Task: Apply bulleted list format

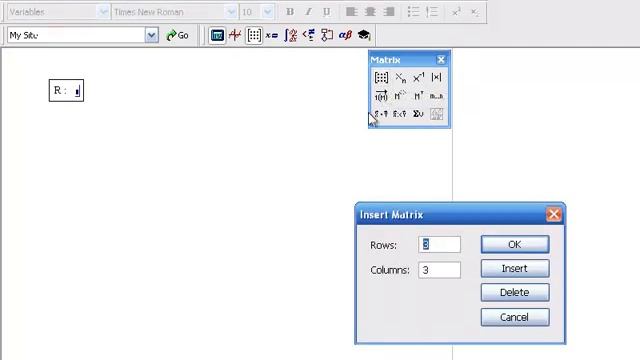Action: [x=413, y=12]
